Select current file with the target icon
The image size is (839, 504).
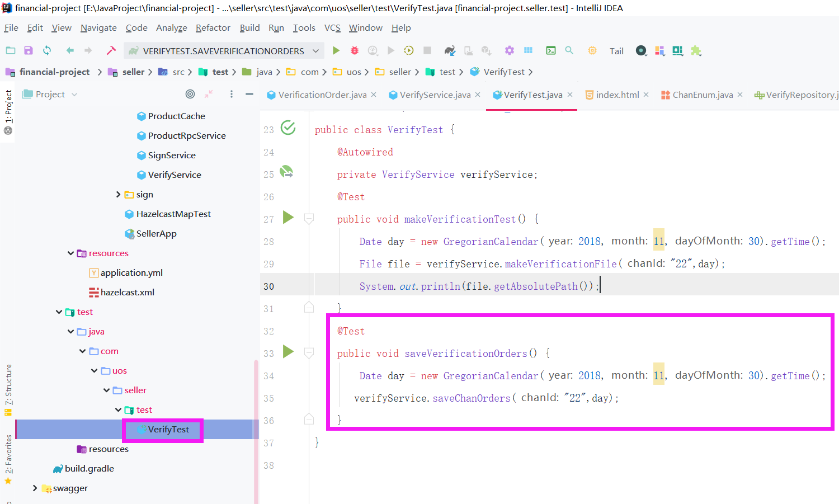[x=190, y=93]
